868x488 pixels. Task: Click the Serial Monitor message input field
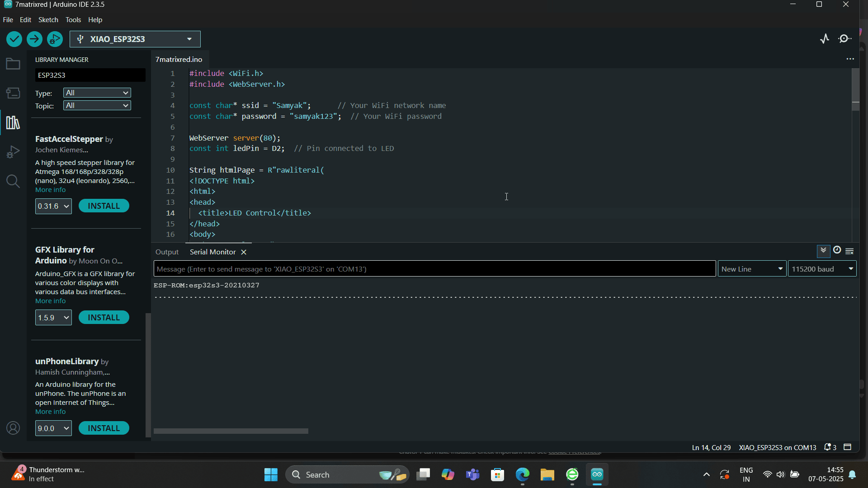[x=434, y=269]
